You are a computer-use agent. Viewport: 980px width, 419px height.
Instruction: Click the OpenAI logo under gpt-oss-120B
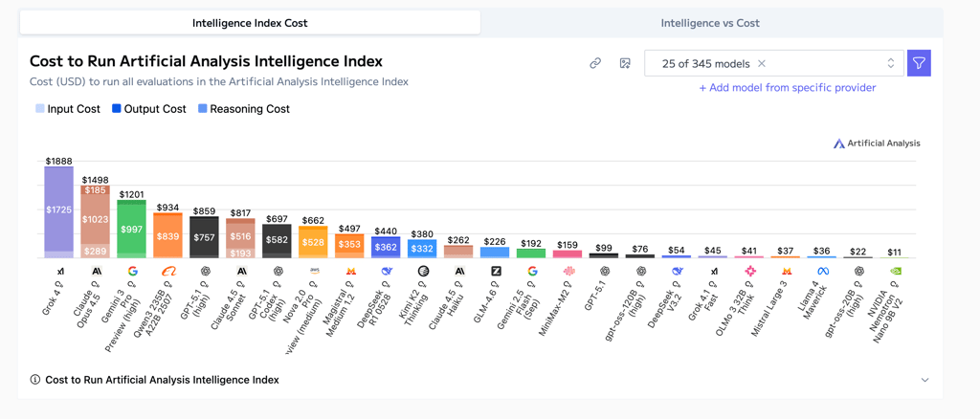coord(640,271)
